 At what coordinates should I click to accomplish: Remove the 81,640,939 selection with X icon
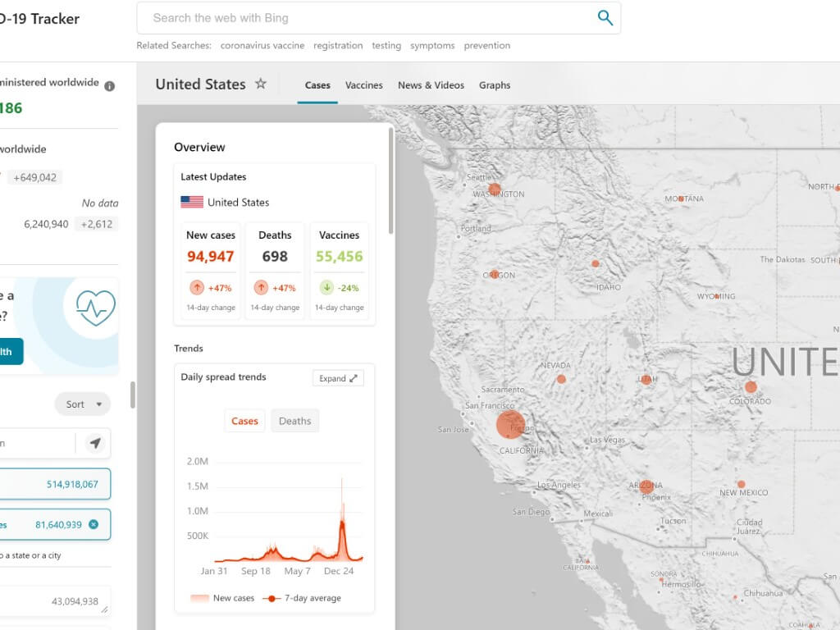(x=94, y=524)
